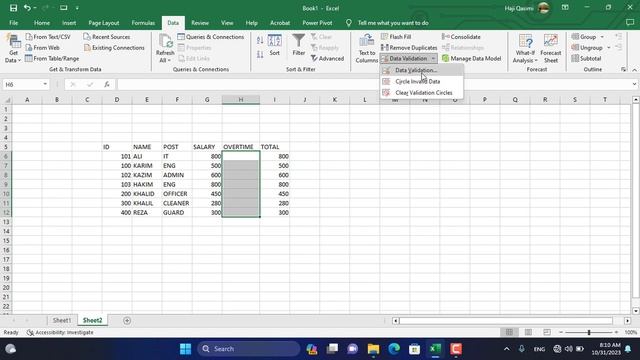Add a new sheet with plus icon
Viewport: 640px width, 360px height.
point(127,321)
